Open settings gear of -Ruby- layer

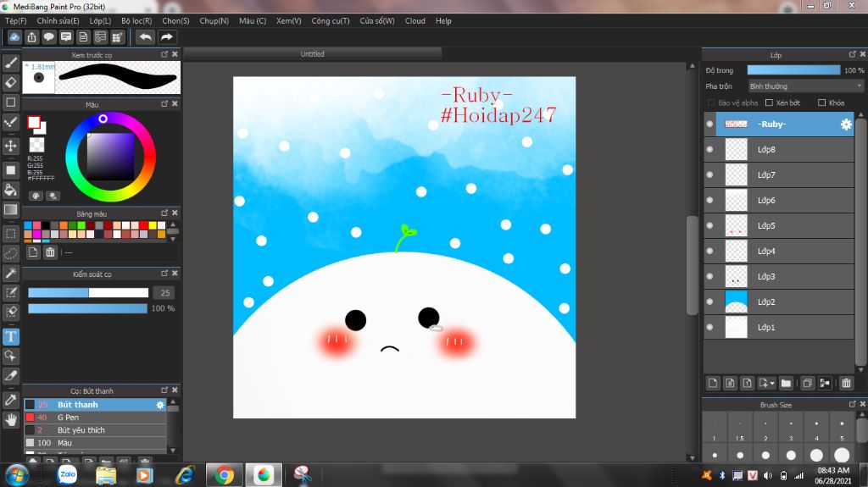pos(846,125)
